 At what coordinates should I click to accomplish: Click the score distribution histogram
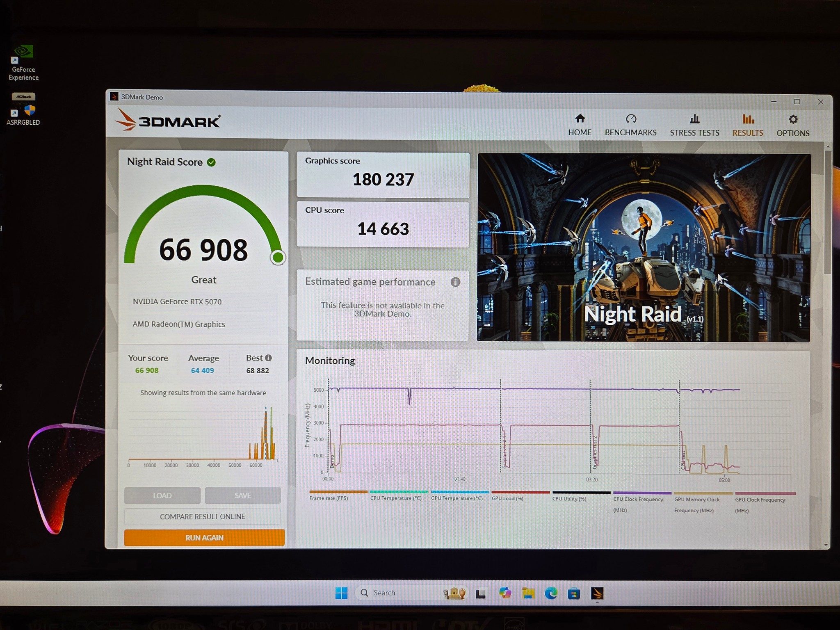(x=203, y=436)
